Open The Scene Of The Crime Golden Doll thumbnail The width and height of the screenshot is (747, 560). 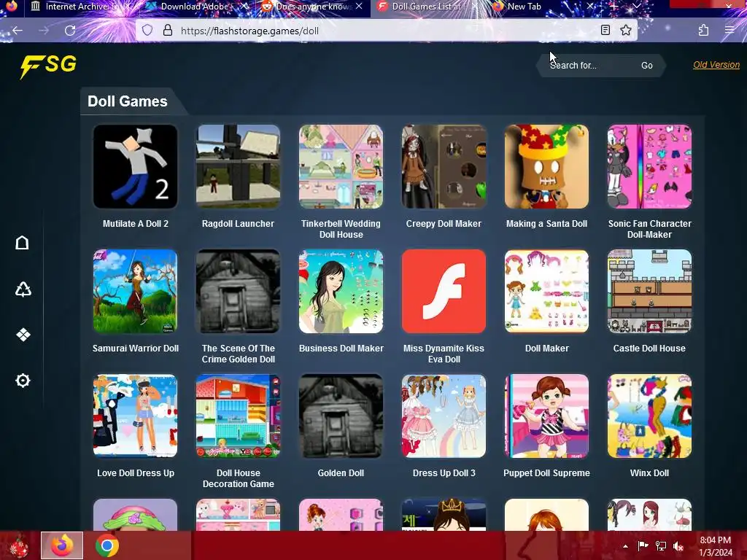(239, 292)
